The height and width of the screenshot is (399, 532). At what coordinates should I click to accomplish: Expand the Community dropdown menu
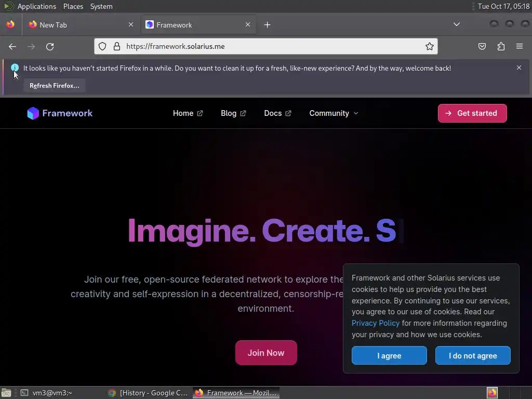tap(334, 113)
